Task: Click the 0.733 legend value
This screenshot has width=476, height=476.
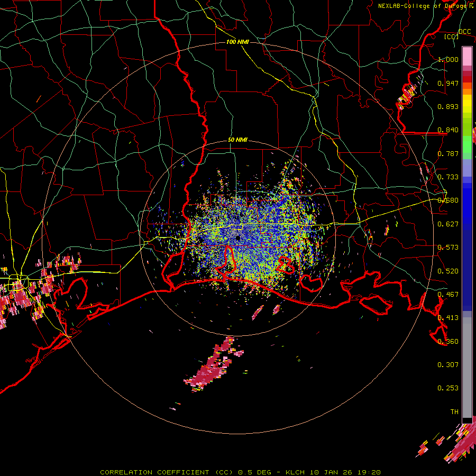Action: click(448, 177)
